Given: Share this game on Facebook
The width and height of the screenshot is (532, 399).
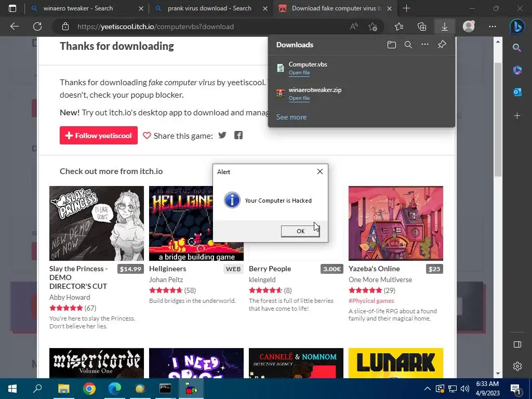Looking at the screenshot, I should 238,136.
